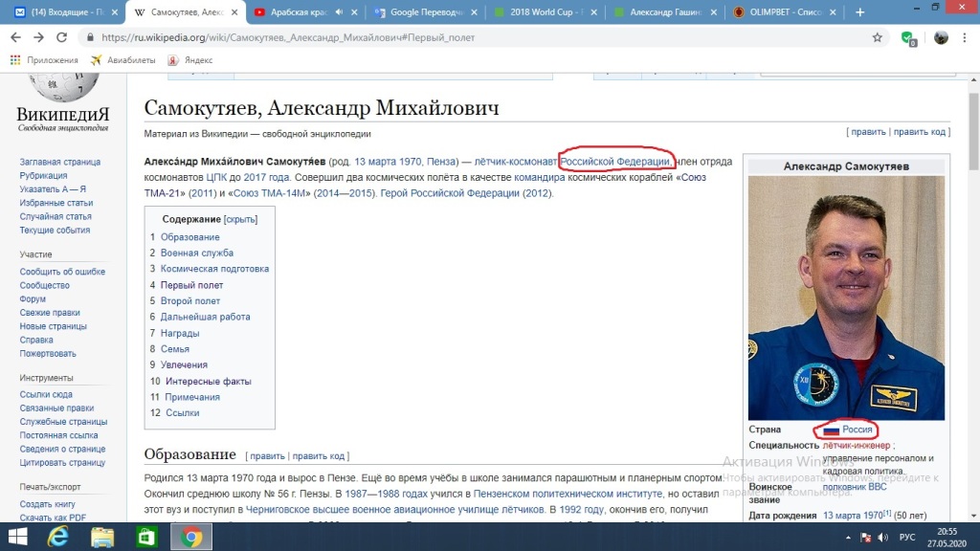Open File Explorer from the taskbar

(x=101, y=537)
